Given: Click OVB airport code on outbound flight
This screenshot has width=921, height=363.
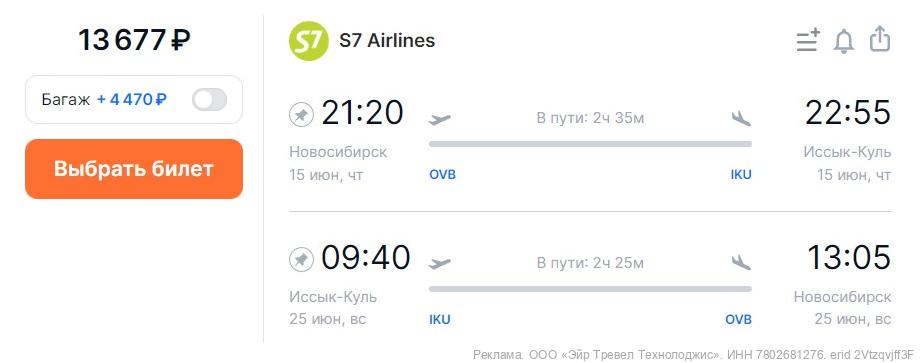Looking at the screenshot, I should tap(442, 174).
